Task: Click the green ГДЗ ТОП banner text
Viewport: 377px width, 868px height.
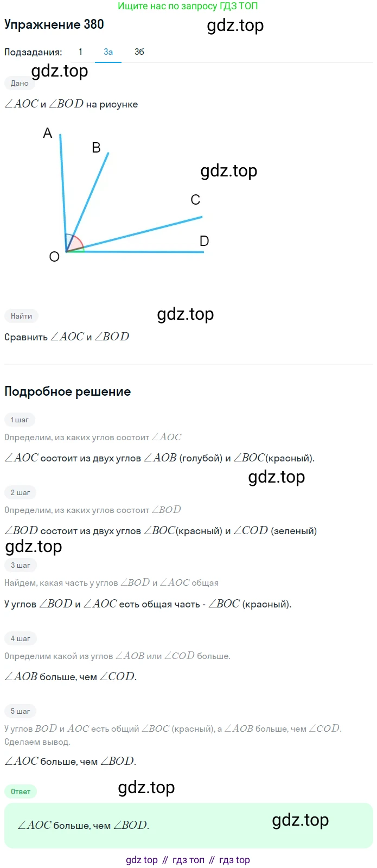Action: tap(188, 6)
